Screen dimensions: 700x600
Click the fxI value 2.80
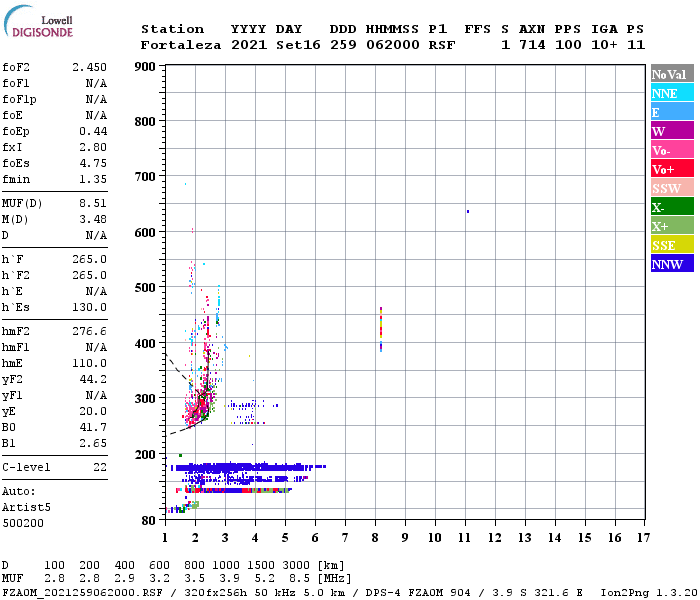click(x=93, y=147)
